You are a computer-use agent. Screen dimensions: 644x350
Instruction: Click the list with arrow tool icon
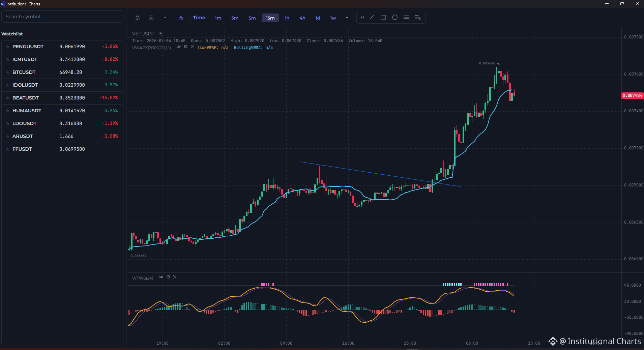[x=418, y=18]
